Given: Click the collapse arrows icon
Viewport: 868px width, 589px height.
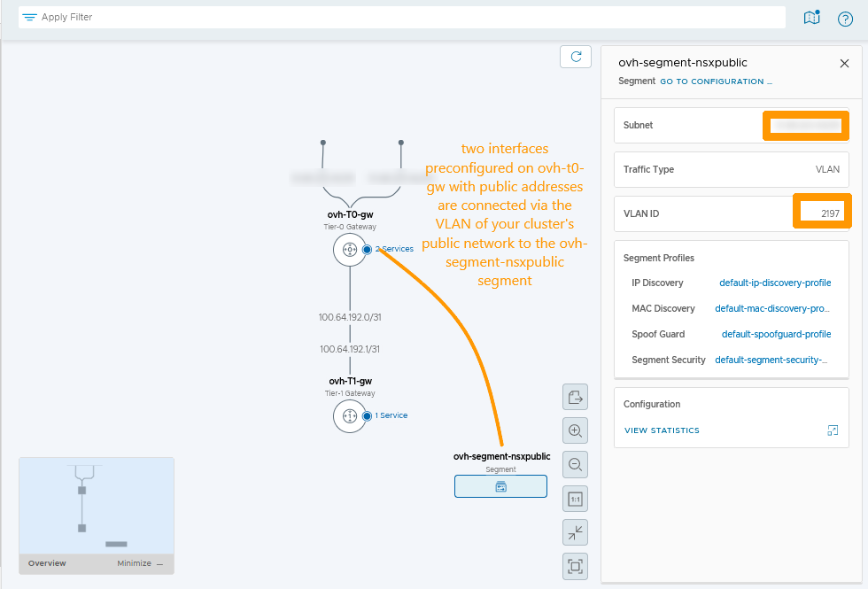Looking at the screenshot, I should pos(575,532).
